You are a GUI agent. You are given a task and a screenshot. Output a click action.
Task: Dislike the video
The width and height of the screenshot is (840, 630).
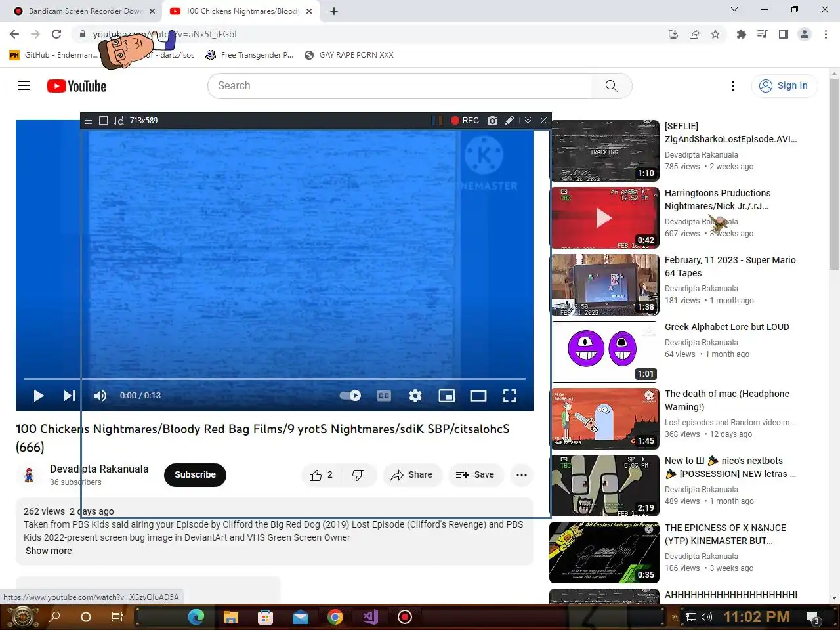(x=359, y=475)
